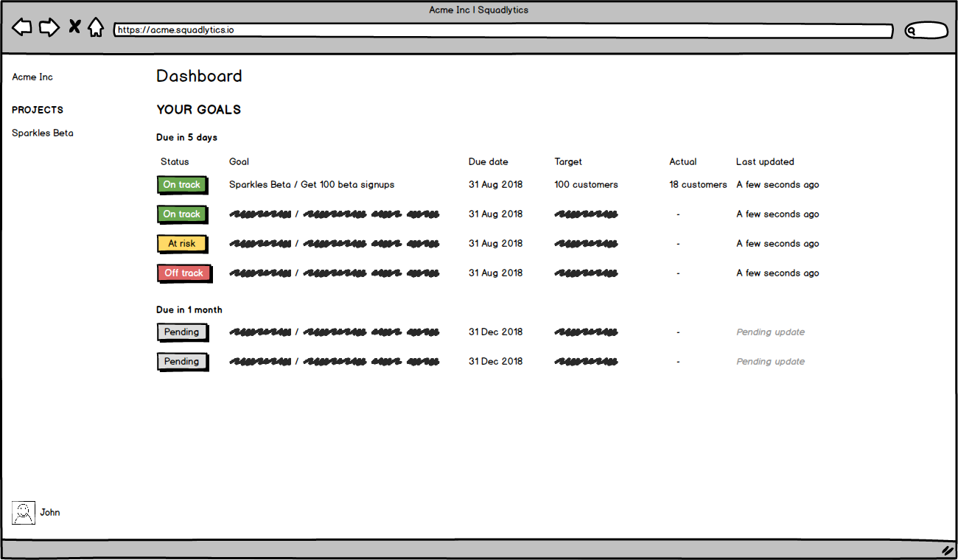
Task: Sort by the Due date column header
Action: point(488,161)
